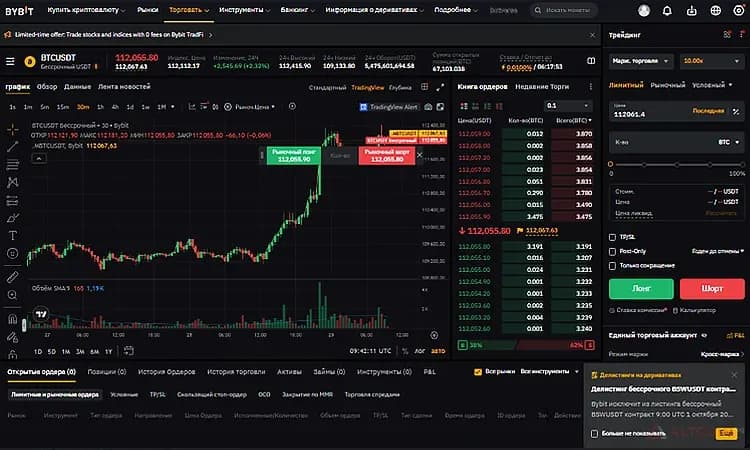
Task: Open settings gear in top bar
Action: pos(739,10)
